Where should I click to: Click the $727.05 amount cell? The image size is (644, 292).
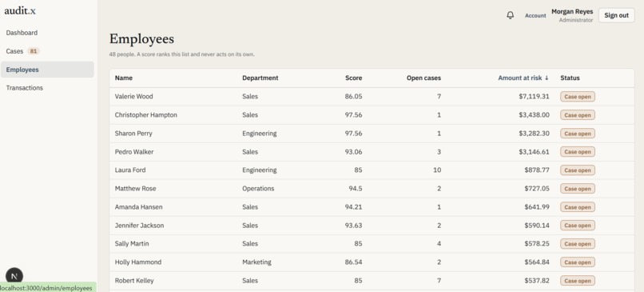[537, 188]
